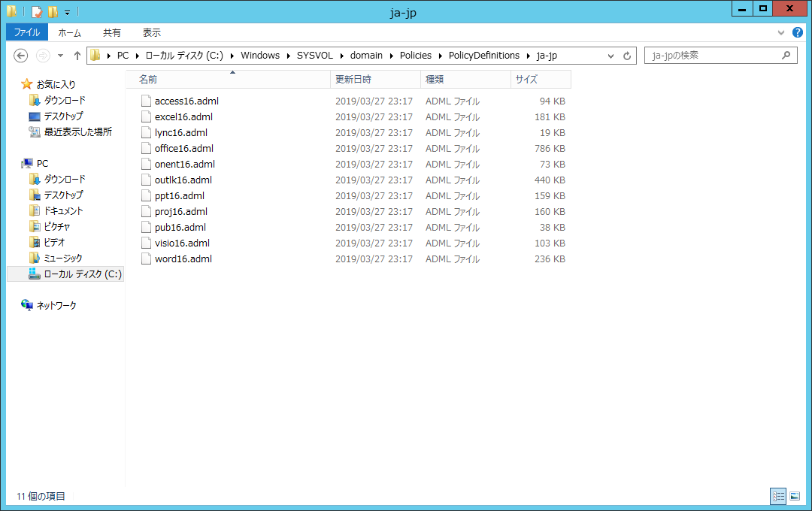Open 最近表示した場所 in favorites

tap(77, 132)
